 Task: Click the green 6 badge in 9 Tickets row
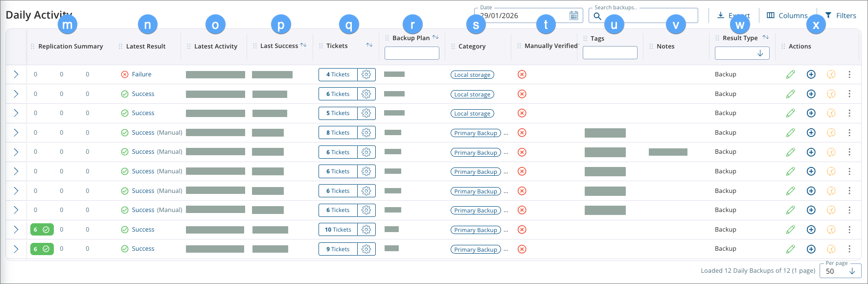click(x=42, y=249)
